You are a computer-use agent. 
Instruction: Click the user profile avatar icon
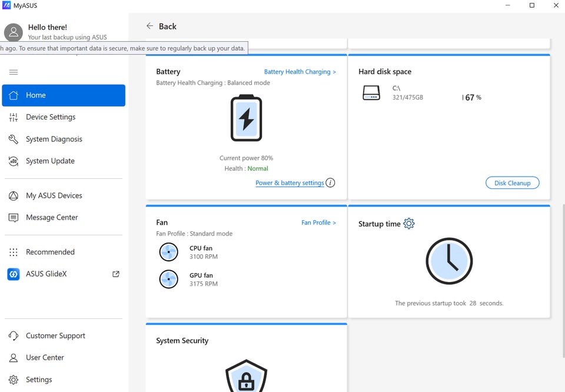(14, 32)
